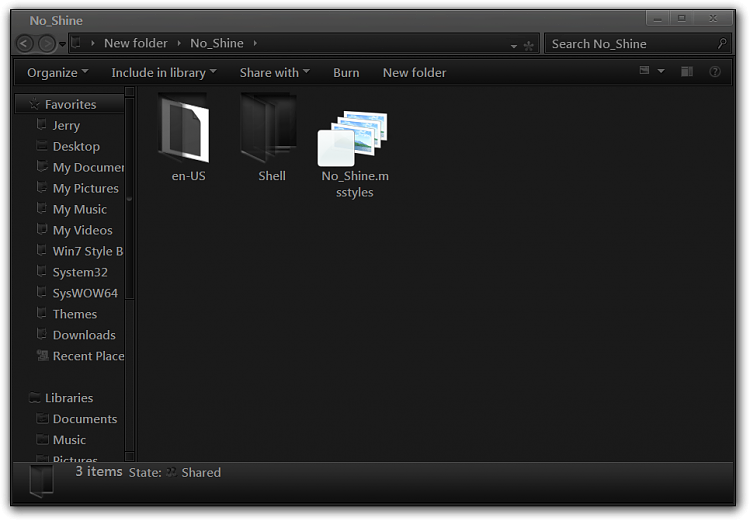750x521 pixels.
Task: Open SysWOW64 favorite
Action: click(85, 293)
